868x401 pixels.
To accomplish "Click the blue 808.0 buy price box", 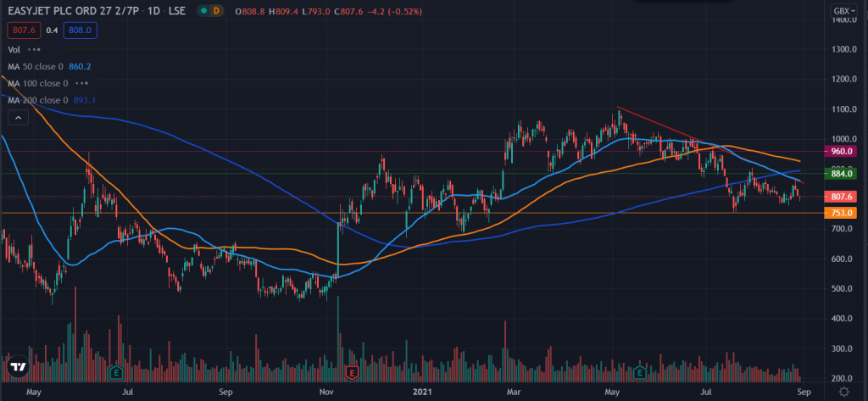I will 81,31.
